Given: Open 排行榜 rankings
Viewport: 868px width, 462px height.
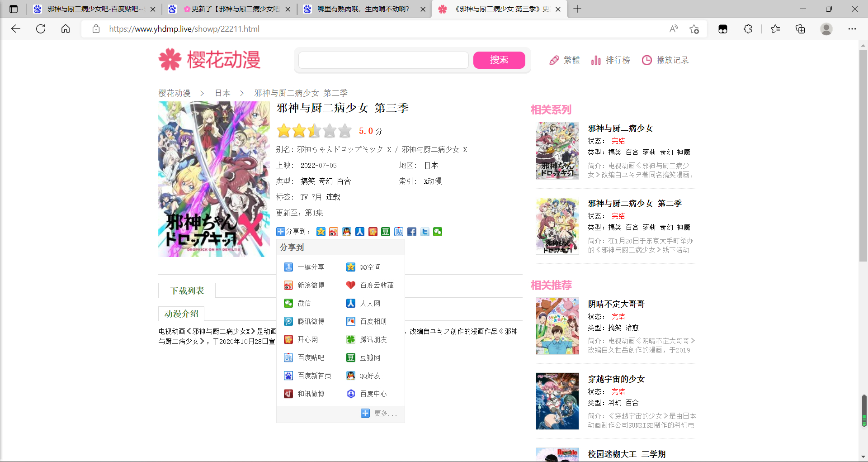Looking at the screenshot, I should pyautogui.click(x=610, y=60).
